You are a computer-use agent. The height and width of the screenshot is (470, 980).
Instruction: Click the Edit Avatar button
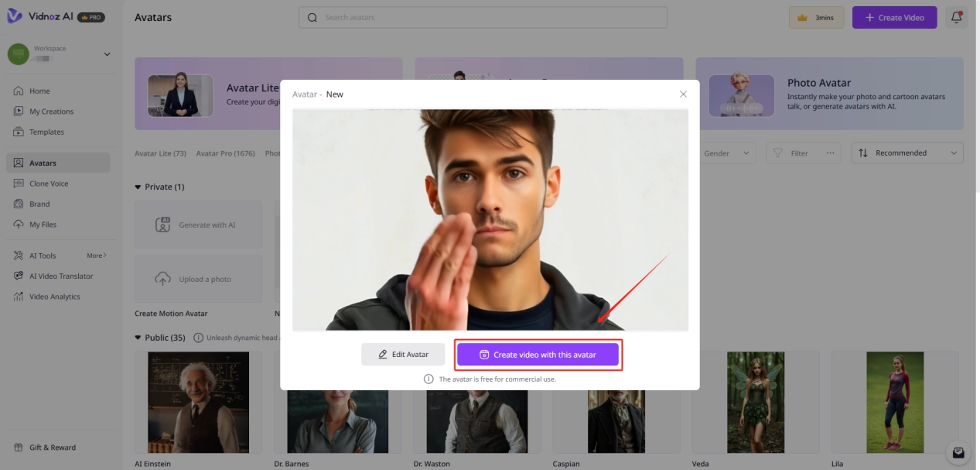coord(403,355)
